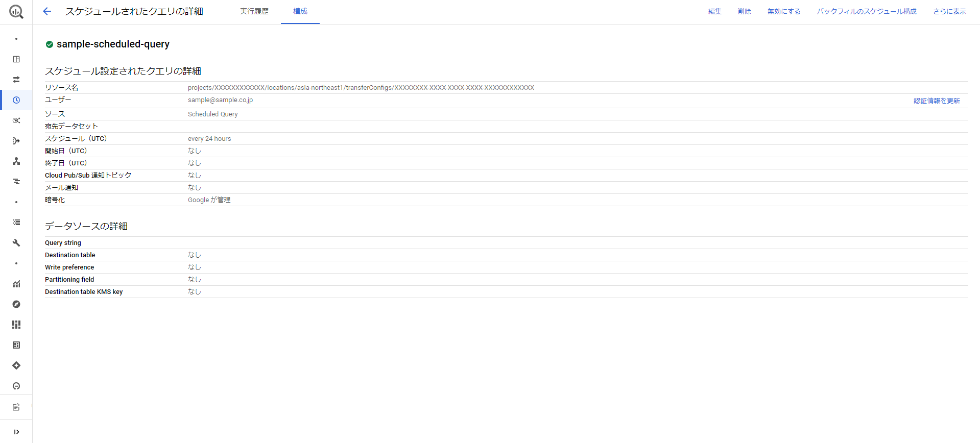Open the monitoring chart sidebar icon
980x443 pixels.
point(16,284)
